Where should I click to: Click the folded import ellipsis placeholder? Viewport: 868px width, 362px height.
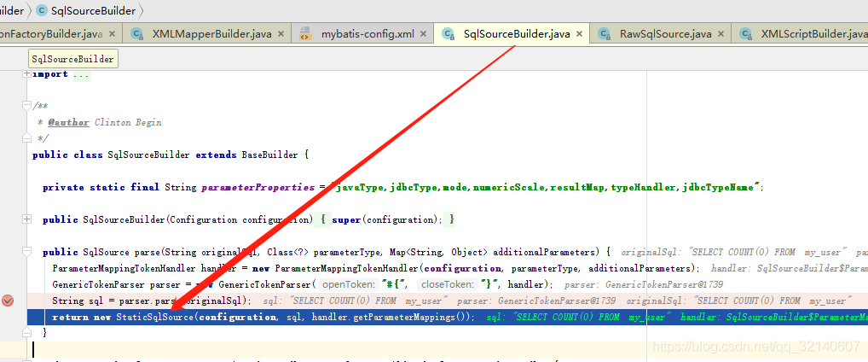pos(82,74)
